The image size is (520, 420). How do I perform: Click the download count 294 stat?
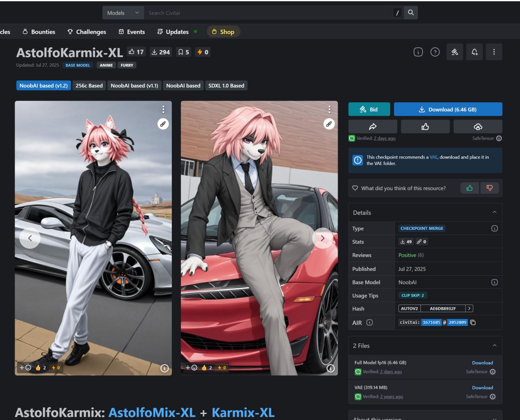pos(161,52)
